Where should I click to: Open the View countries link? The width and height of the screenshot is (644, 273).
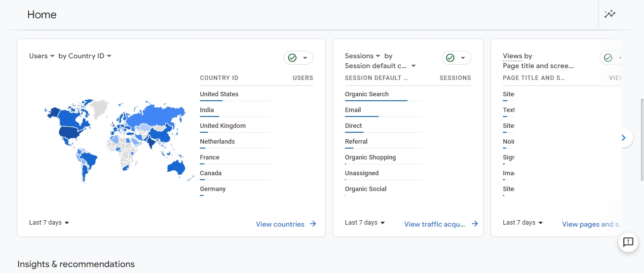(x=280, y=224)
